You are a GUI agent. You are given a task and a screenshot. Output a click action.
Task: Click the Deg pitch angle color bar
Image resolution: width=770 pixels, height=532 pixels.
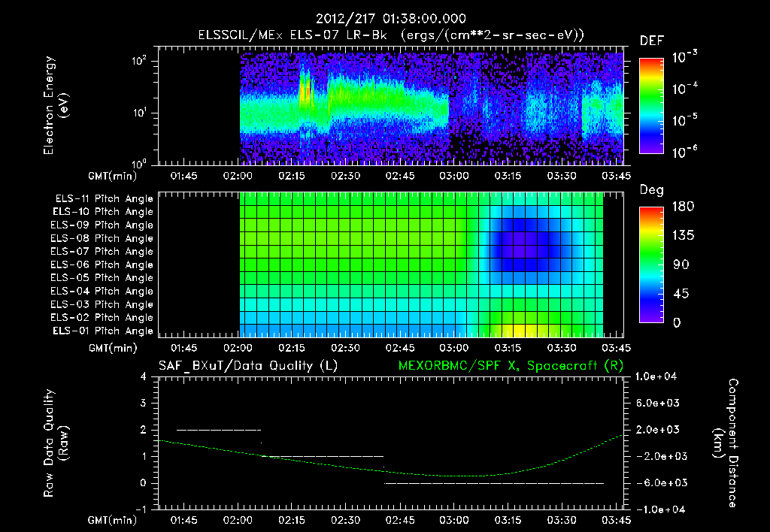651,264
